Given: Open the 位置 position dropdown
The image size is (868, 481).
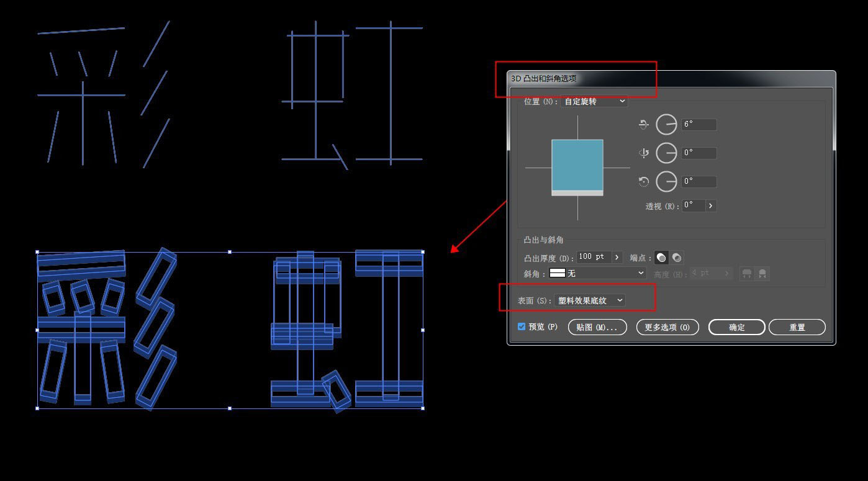Looking at the screenshot, I should point(594,101).
